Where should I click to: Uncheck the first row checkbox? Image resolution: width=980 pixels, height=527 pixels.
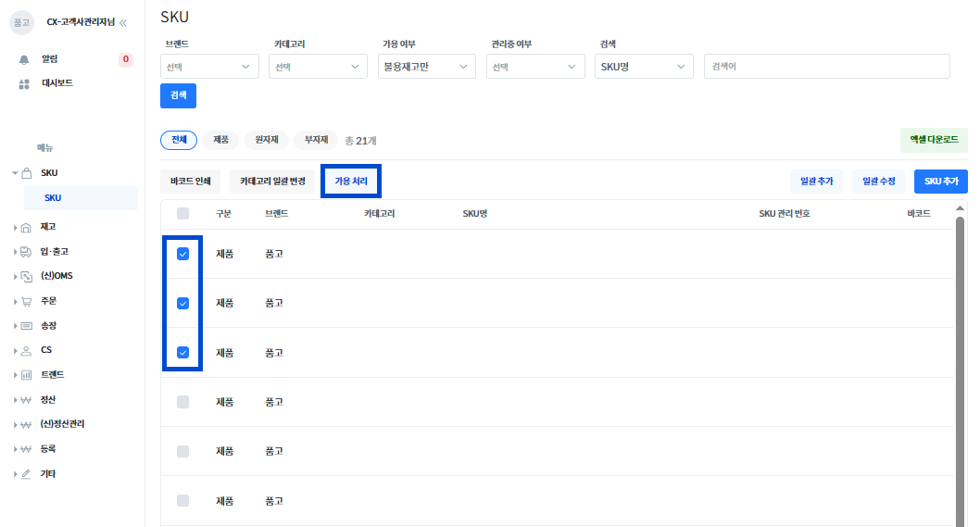click(182, 254)
